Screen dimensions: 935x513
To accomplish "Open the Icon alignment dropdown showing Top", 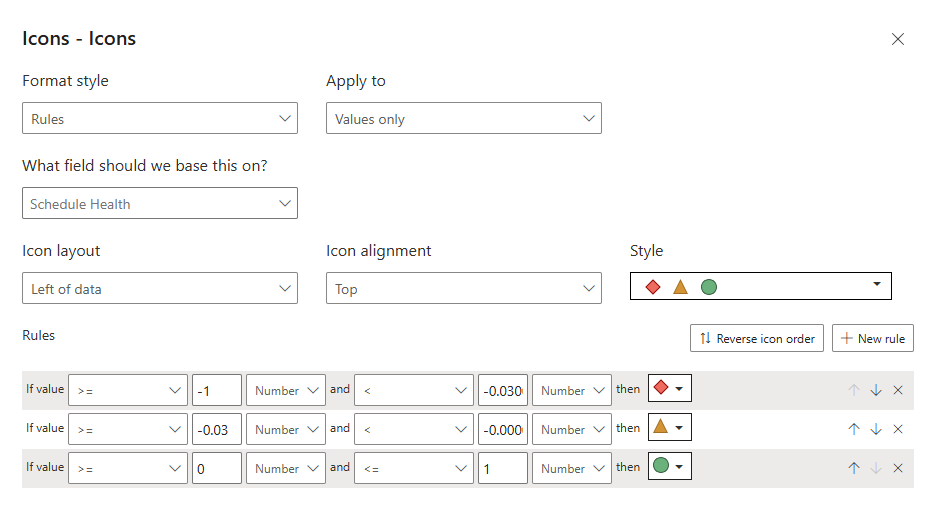I will (463, 288).
